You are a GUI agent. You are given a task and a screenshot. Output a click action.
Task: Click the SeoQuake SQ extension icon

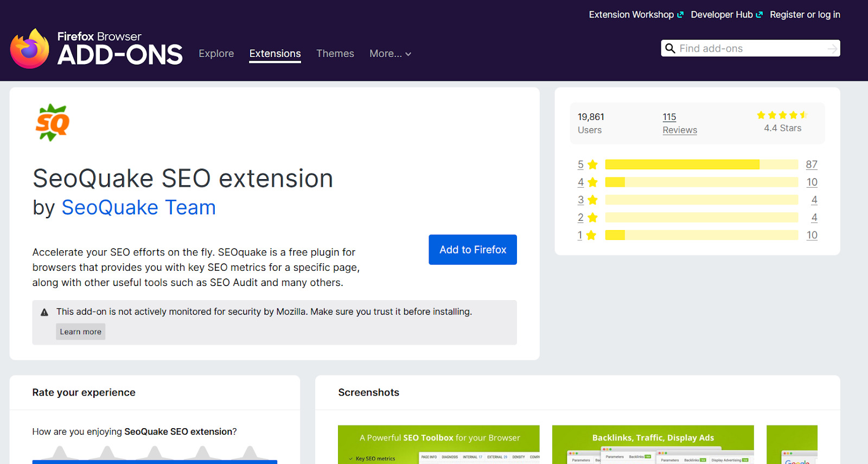(x=53, y=123)
